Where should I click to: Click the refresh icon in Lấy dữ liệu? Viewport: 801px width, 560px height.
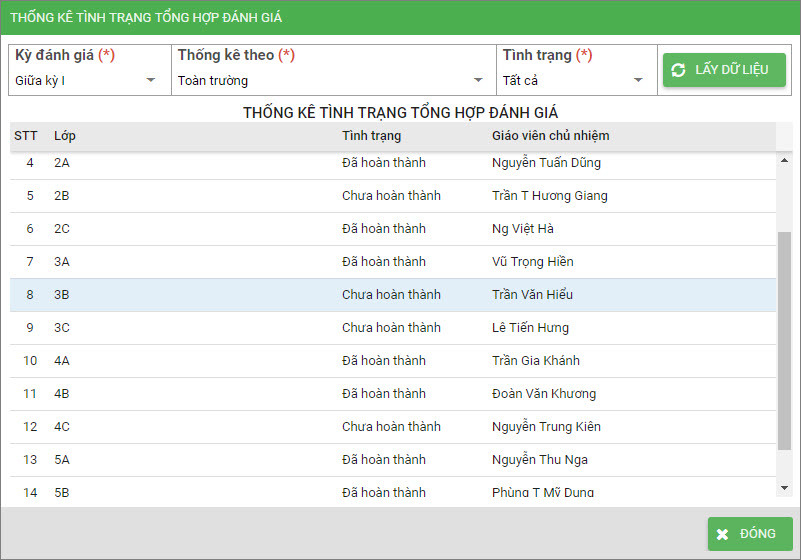tap(679, 70)
